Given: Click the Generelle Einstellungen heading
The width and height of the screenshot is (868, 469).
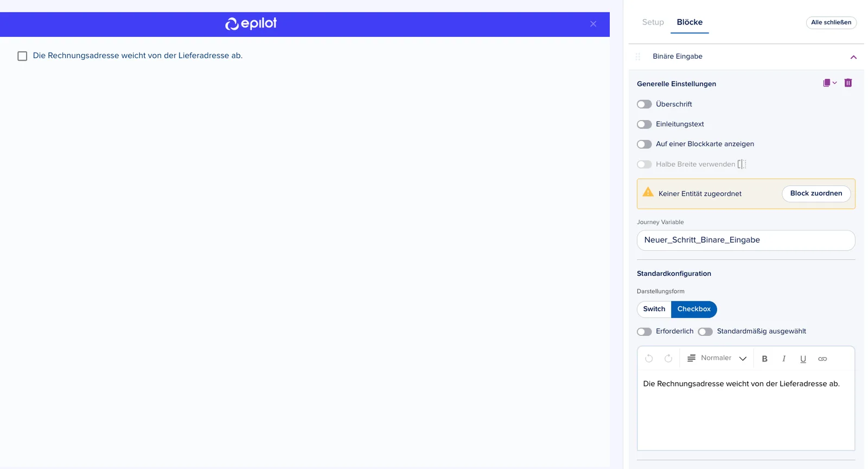Looking at the screenshot, I should pos(676,84).
